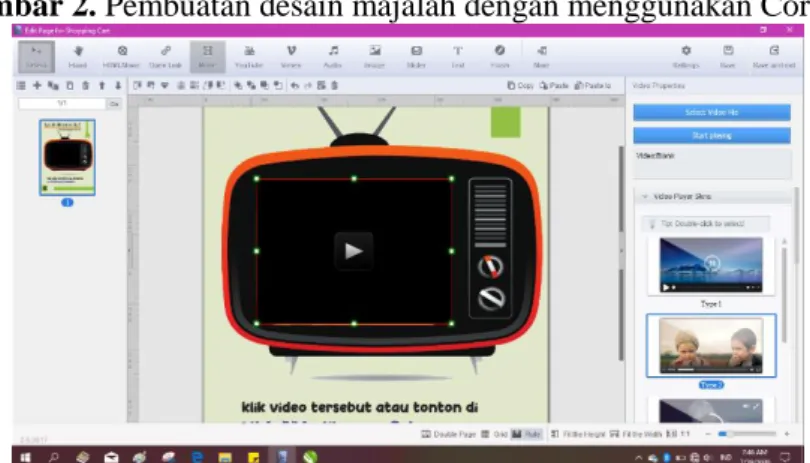Add an Audio element
810x463 pixels.
click(333, 57)
